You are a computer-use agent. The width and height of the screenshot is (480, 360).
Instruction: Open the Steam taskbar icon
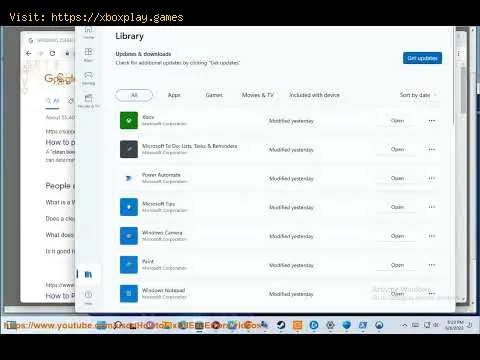281,325
